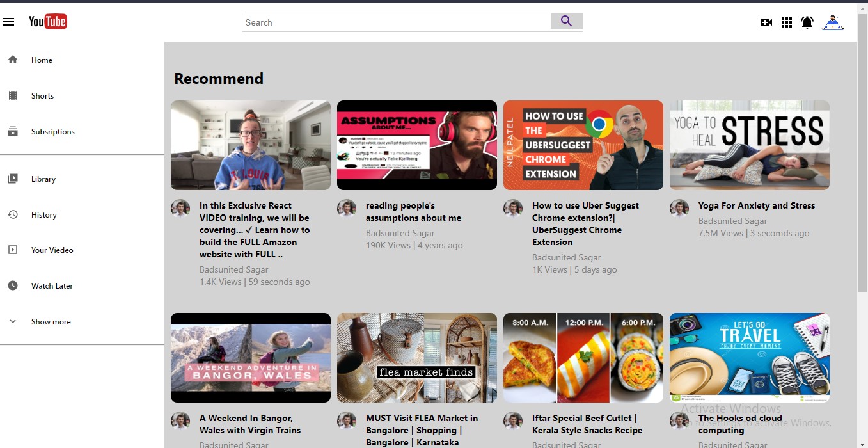Screen dimensions: 868x448
Task: Click the History clock-arrow icon
Action: coord(13,214)
